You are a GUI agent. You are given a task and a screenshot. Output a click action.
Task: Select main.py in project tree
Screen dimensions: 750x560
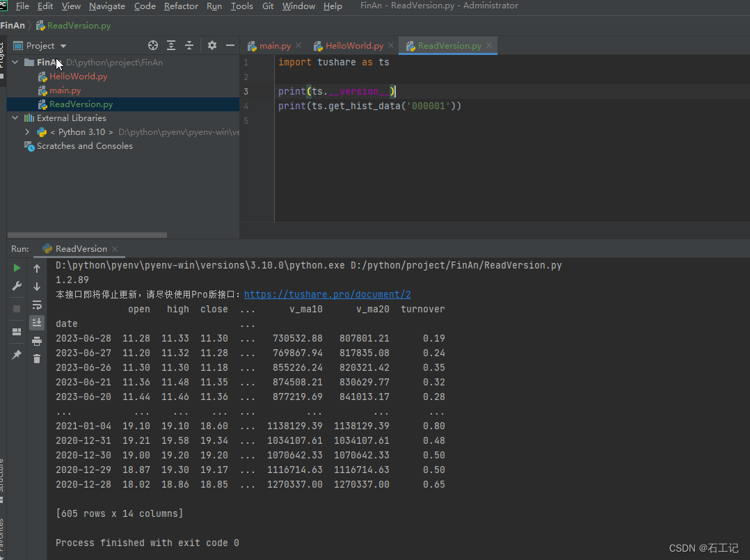tap(65, 90)
